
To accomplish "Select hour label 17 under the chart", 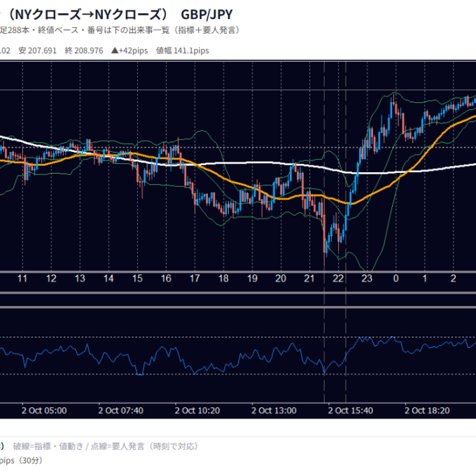I will [195, 279].
